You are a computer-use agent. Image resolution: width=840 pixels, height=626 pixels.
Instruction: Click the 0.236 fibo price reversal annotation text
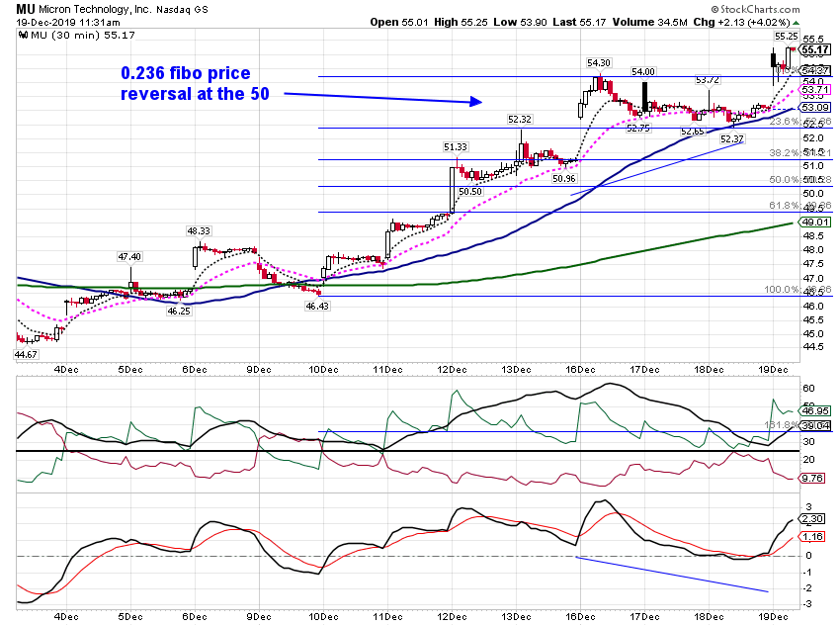[195, 83]
